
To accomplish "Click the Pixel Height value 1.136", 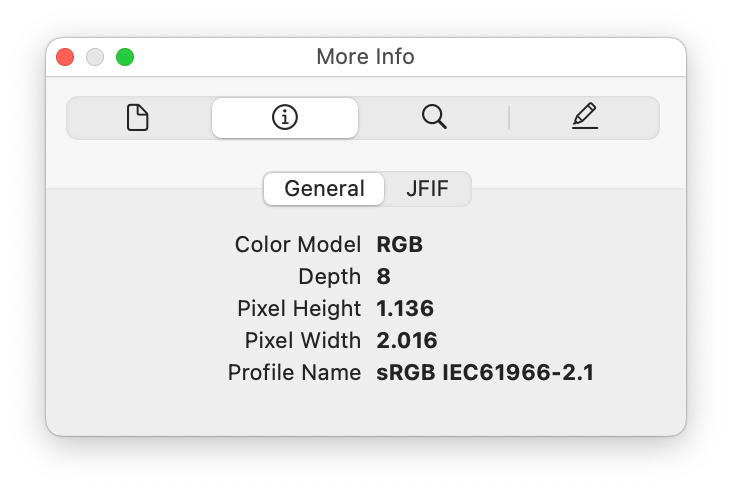I will [405, 308].
